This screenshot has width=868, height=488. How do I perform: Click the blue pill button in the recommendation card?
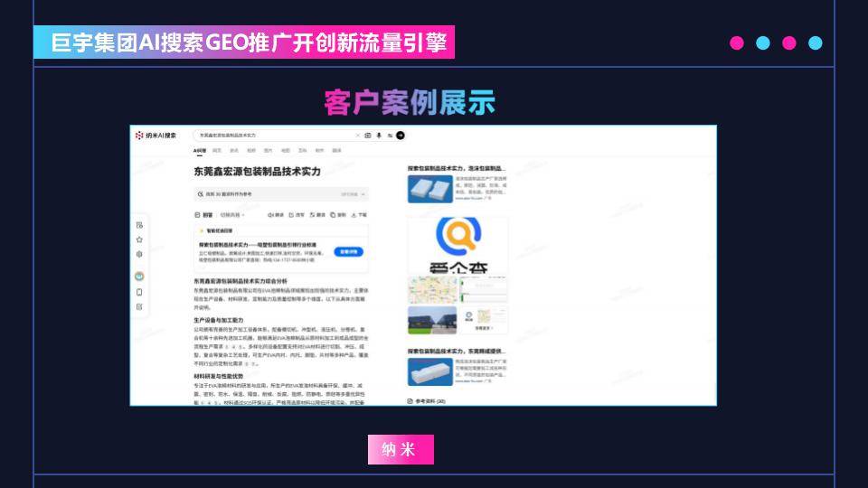tap(348, 252)
